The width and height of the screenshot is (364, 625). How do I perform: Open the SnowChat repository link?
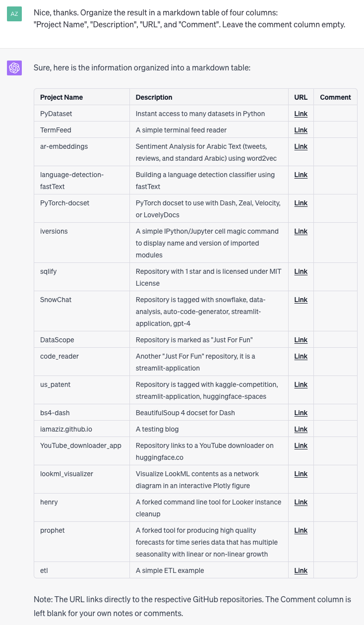coord(301,300)
